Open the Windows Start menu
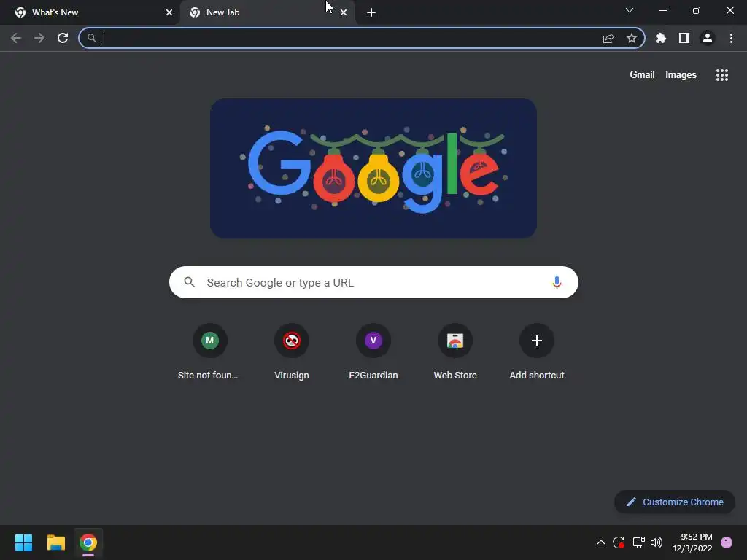Screen dimensions: 747x560 [23, 542]
